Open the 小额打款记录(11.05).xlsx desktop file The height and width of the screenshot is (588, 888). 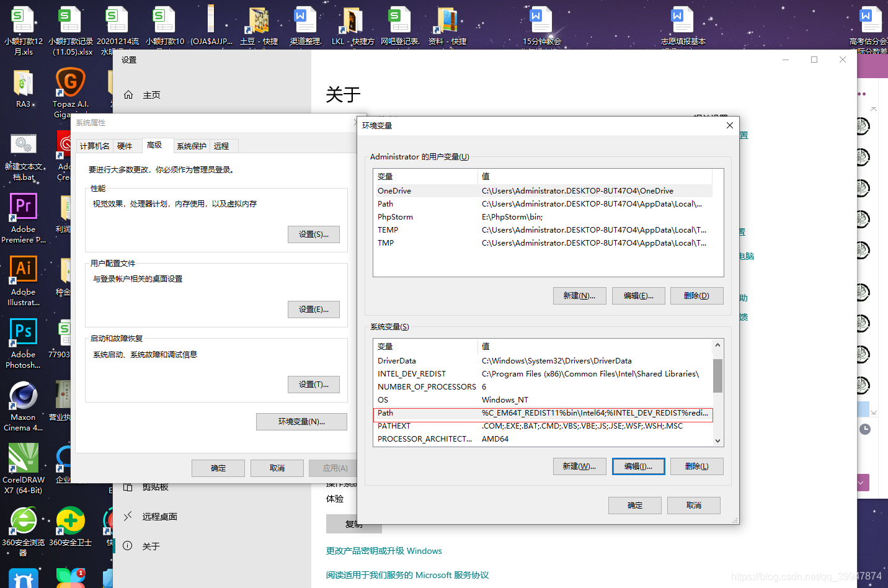(x=70, y=31)
